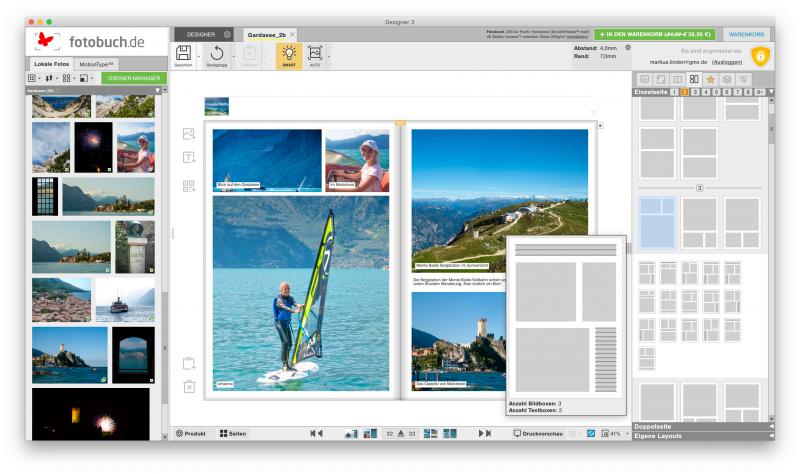Click the delete trash icon beside page
Screen dimensions: 800x474
pyautogui.click(x=189, y=387)
